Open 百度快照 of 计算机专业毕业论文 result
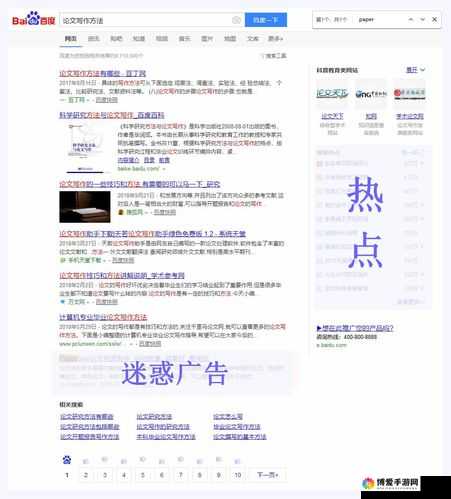The width and height of the screenshot is (451, 499). coord(150,344)
